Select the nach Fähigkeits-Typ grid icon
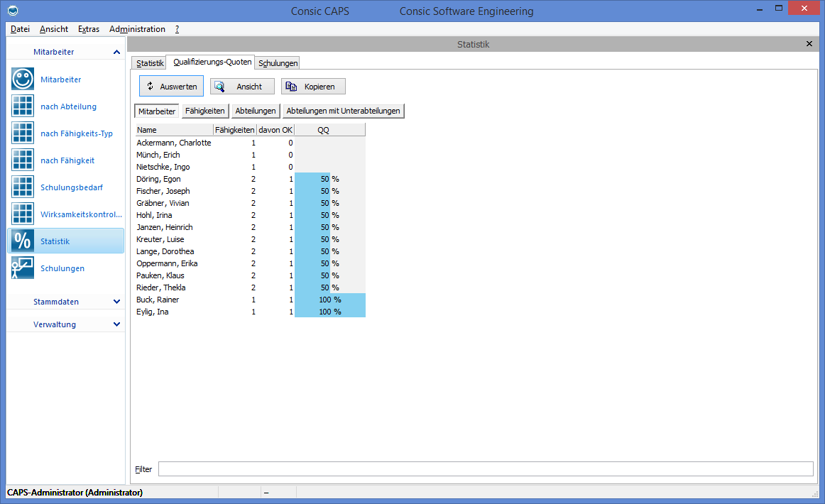The image size is (825, 504). pos(23,133)
